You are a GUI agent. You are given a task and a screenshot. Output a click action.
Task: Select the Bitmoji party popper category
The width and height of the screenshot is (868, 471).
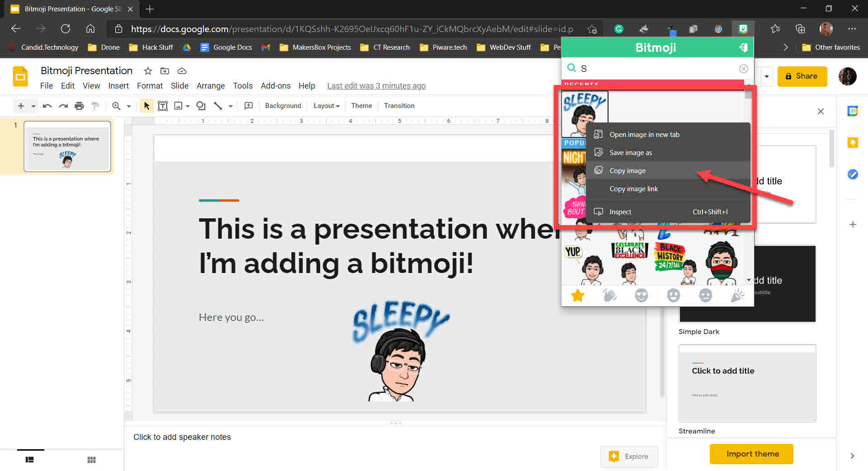tap(737, 296)
